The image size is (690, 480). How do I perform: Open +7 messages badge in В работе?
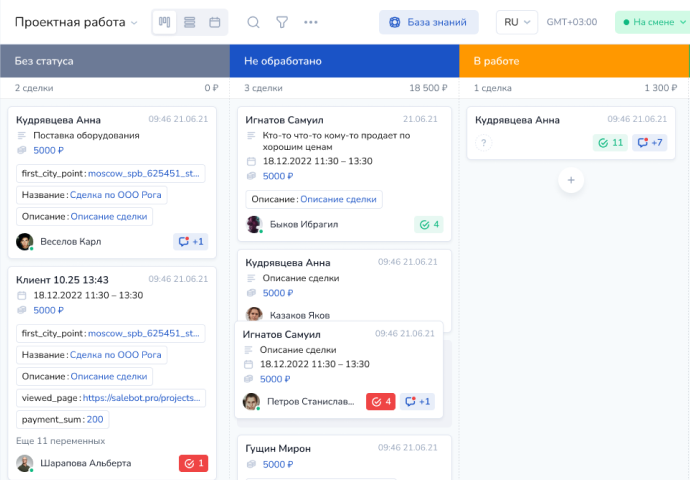650,143
